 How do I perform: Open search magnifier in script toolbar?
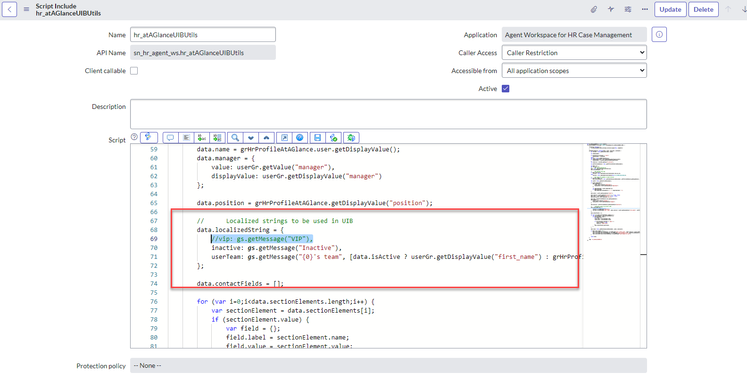(x=235, y=137)
